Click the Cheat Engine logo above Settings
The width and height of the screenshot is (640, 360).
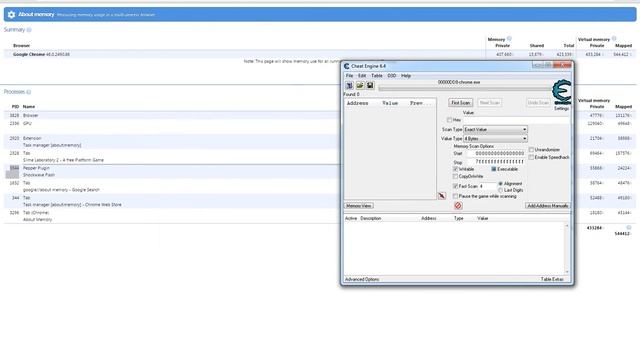click(x=562, y=91)
